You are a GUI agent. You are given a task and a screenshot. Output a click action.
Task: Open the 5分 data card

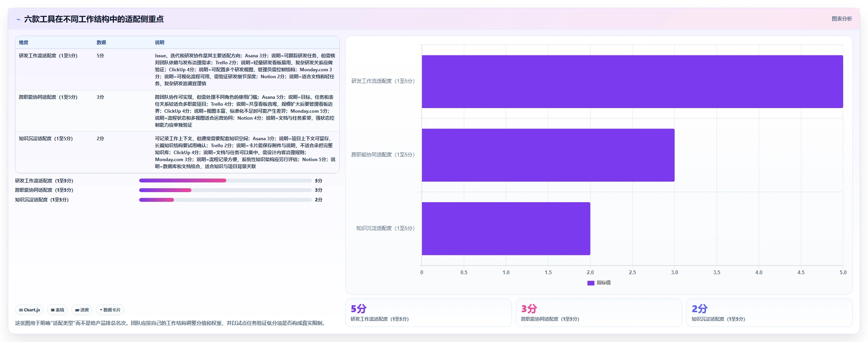tap(429, 313)
